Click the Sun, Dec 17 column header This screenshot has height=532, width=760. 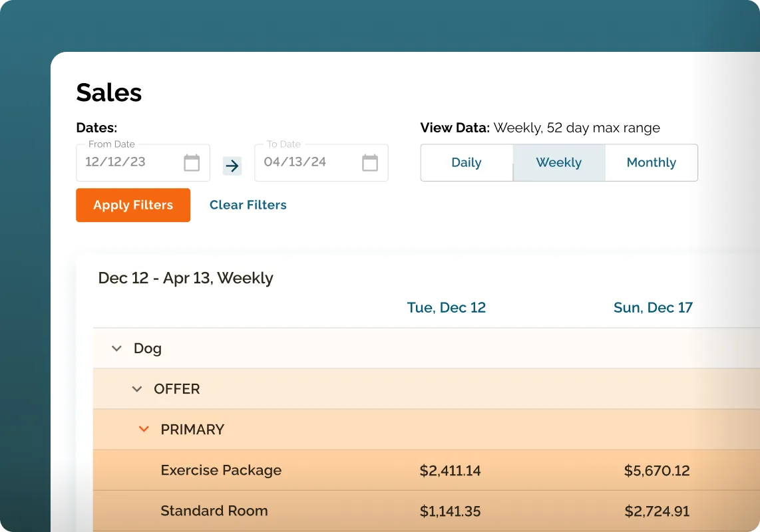point(653,308)
